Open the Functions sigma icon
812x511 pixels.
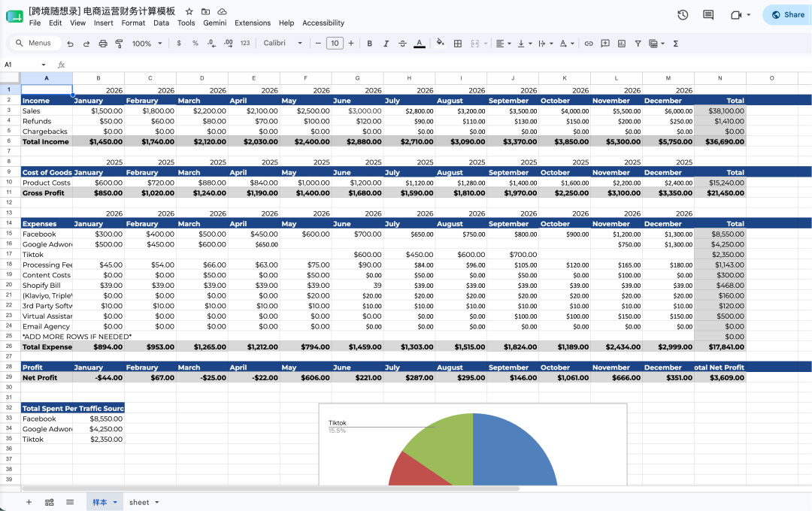click(x=676, y=44)
